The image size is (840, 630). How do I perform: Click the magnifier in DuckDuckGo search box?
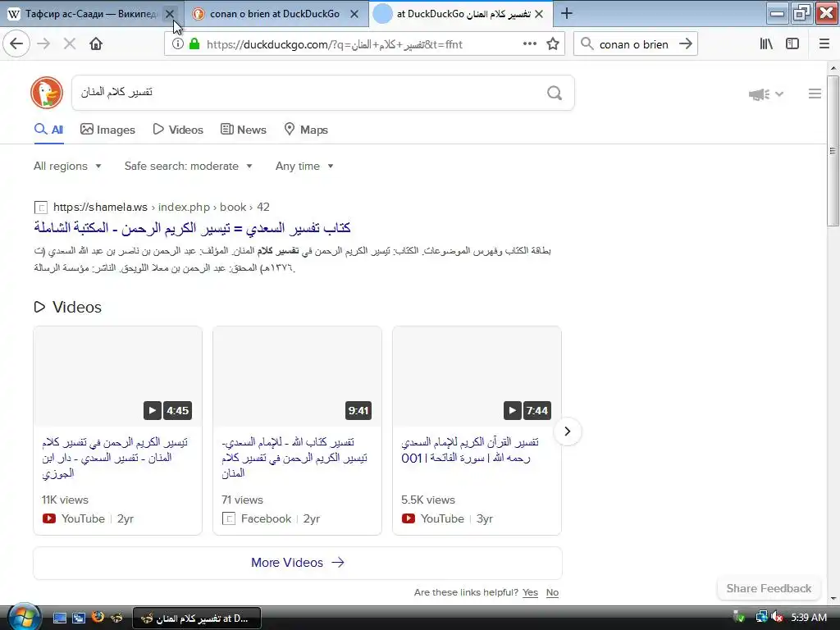pyautogui.click(x=555, y=94)
